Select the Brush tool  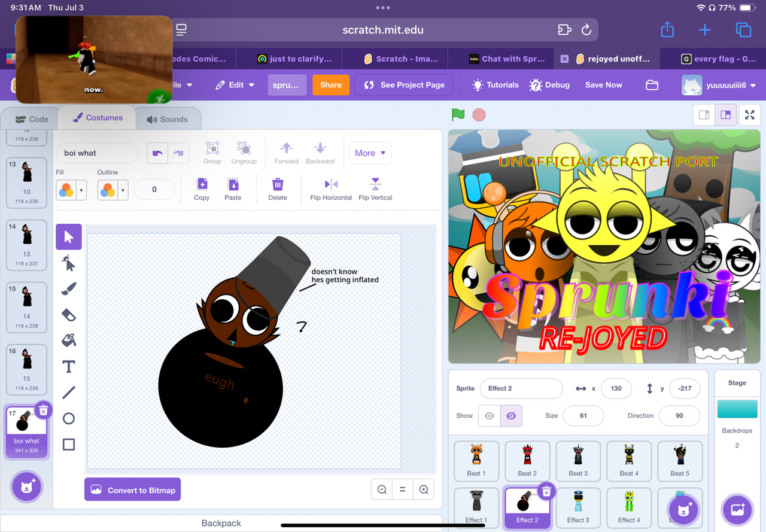[x=69, y=289]
